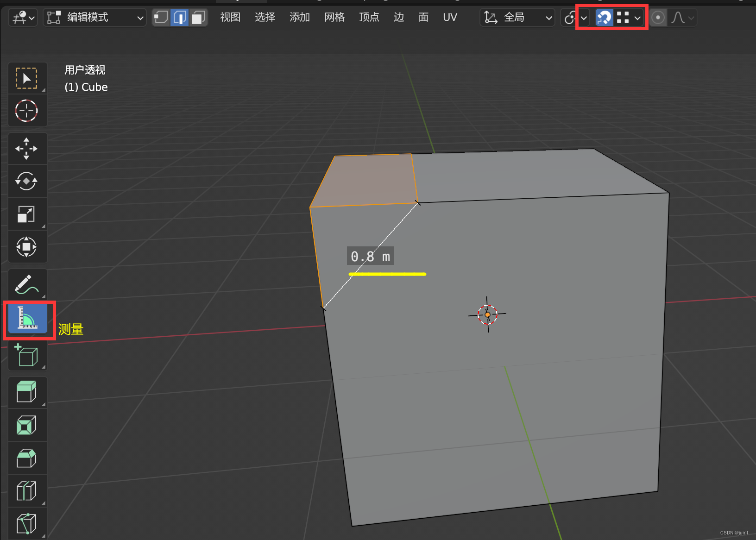Open the 边 menu
The image size is (756, 540).
[x=399, y=18]
